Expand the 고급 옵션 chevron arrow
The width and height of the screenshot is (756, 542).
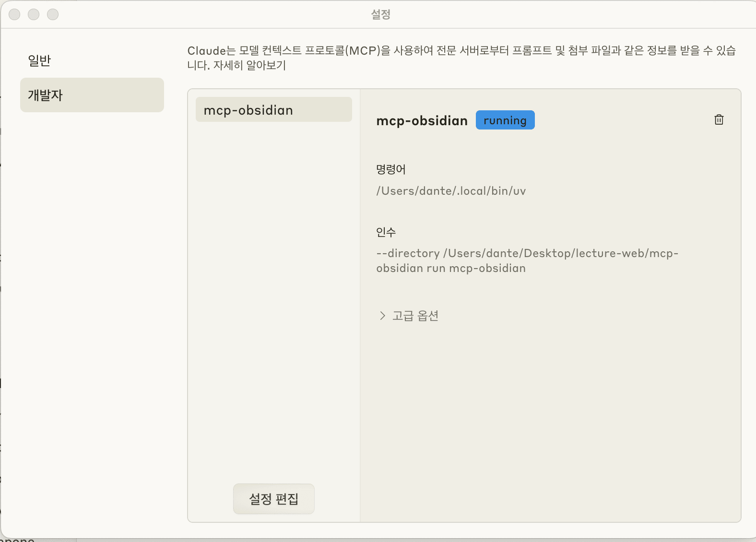pyautogui.click(x=382, y=316)
